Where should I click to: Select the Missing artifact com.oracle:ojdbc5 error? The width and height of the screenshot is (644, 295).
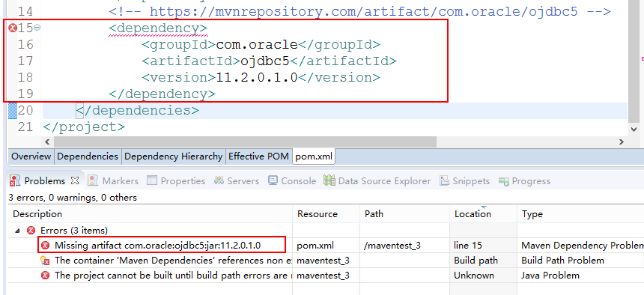(158, 246)
